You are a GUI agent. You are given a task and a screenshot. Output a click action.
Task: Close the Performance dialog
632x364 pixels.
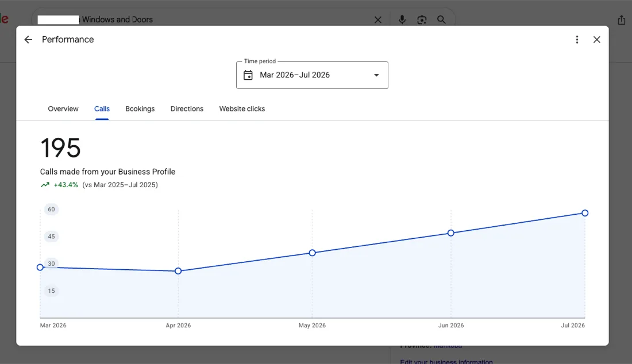tap(596, 40)
